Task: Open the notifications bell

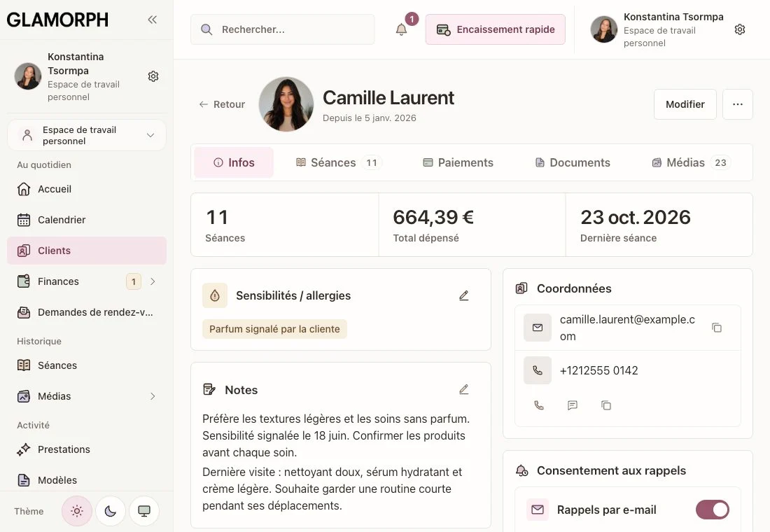Action: 401,29
